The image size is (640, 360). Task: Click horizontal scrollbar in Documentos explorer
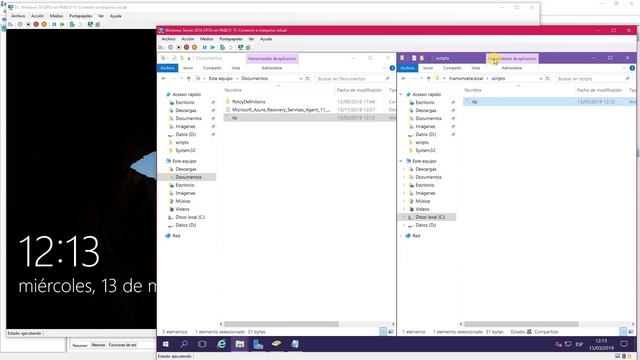(x=281, y=324)
